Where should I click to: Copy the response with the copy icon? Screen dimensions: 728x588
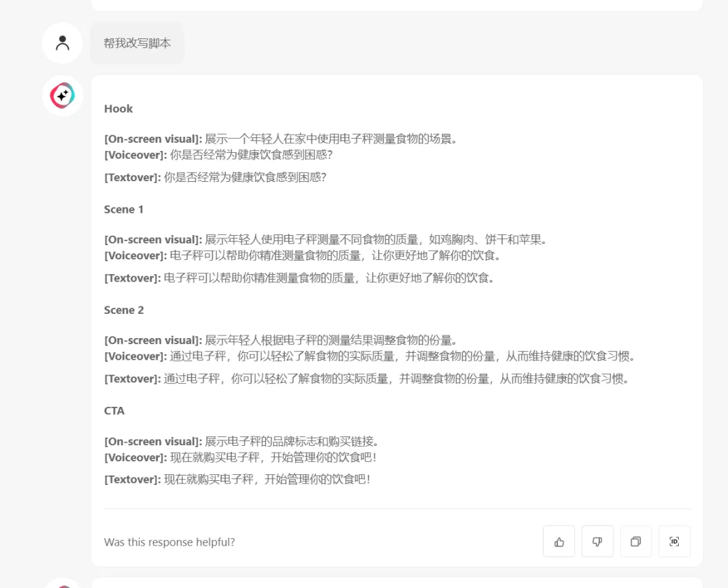(636, 541)
